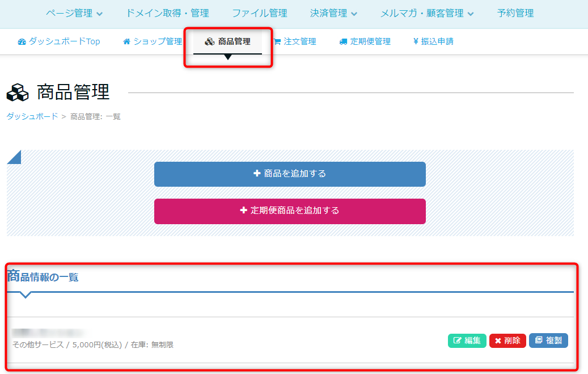Click the shopping cart icon beside 注文管理

pyautogui.click(x=277, y=41)
